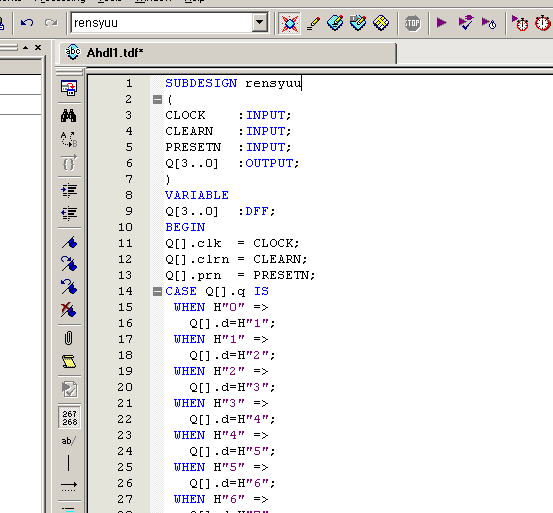The width and height of the screenshot is (553, 513).
Task: Click the SUBDESIGN keyword on line 1
Action: 201,83
